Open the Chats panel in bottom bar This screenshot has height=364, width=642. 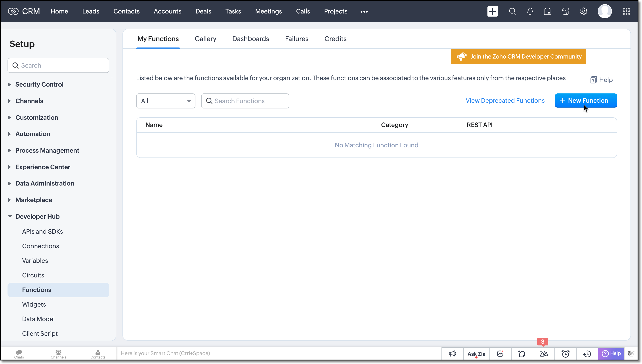(19, 353)
